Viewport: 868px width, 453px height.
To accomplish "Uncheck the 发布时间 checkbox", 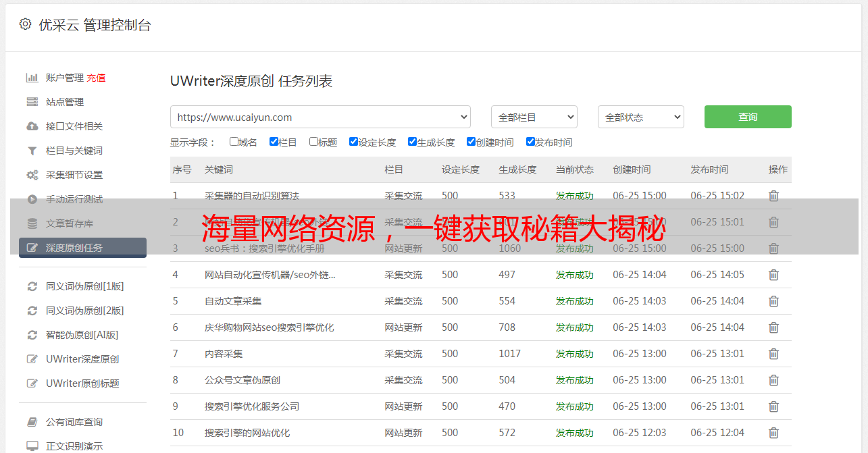I will (x=530, y=142).
